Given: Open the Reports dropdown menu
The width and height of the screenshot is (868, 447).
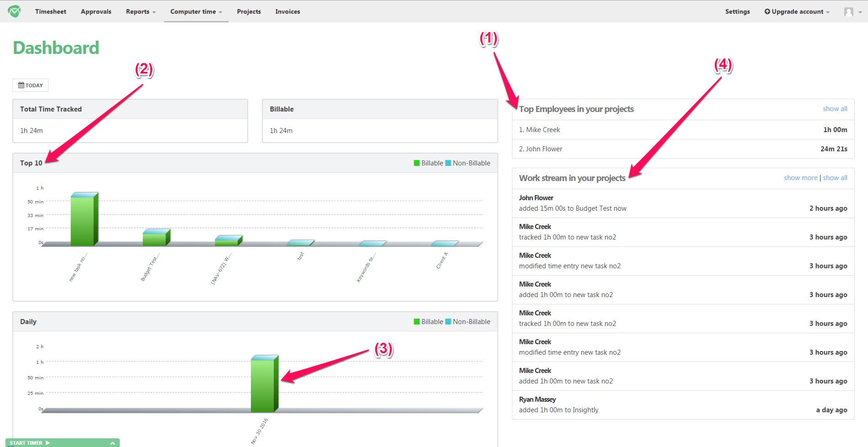Looking at the screenshot, I should pos(140,12).
